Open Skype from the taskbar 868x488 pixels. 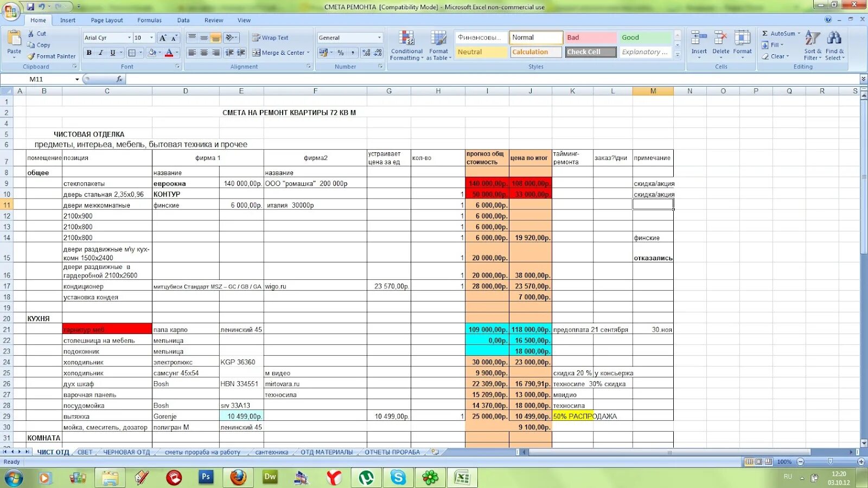point(398,478)
